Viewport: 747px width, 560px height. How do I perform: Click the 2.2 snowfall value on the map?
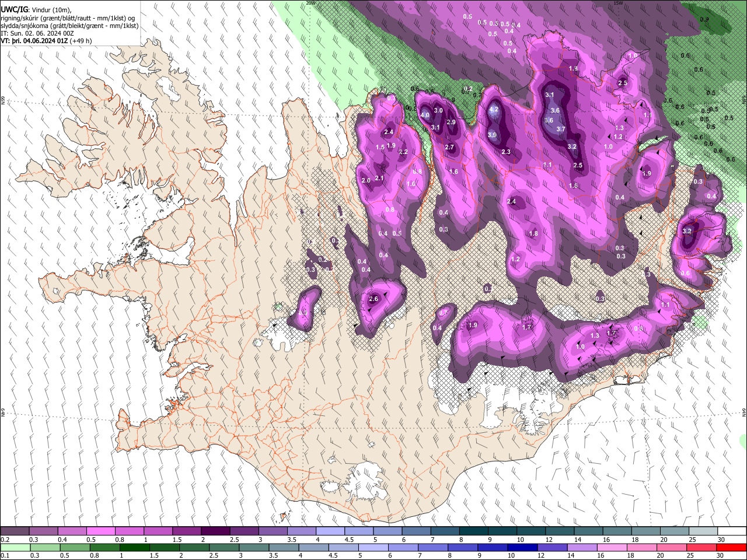(403, 152)
